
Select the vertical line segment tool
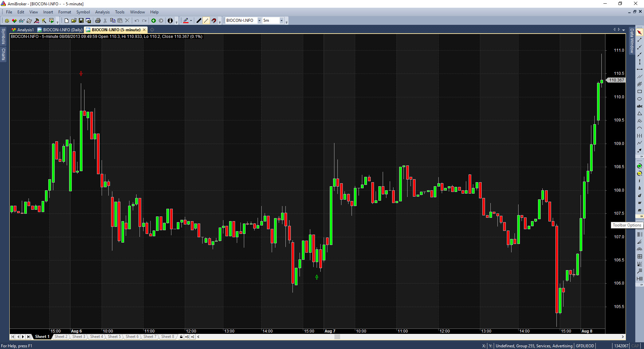[x=639, y=62]
